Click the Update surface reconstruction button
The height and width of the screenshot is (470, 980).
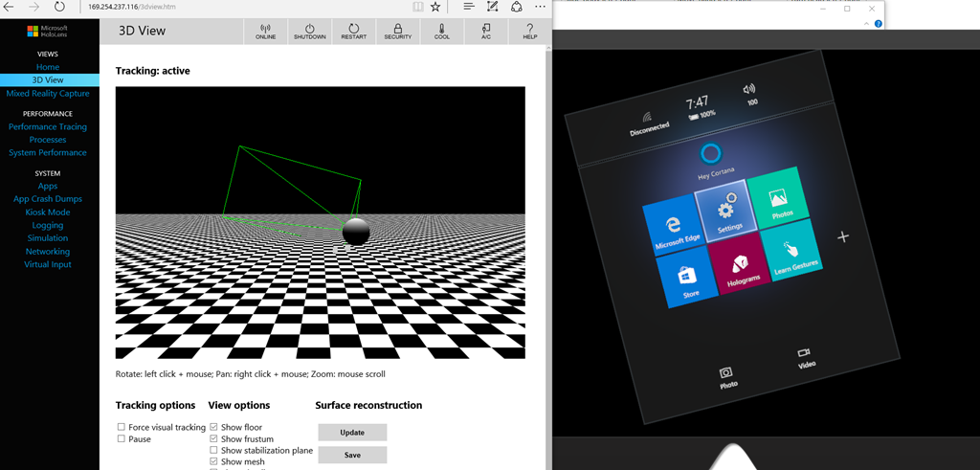pyautogui.click(x=352, y=433)
